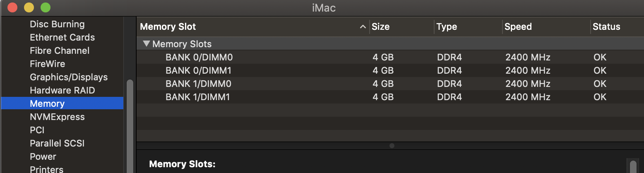Collapse the Memory Slots disclosure triangle
Image resolution: width=644 pixels, height=173 pixels.
click(146, 44)
